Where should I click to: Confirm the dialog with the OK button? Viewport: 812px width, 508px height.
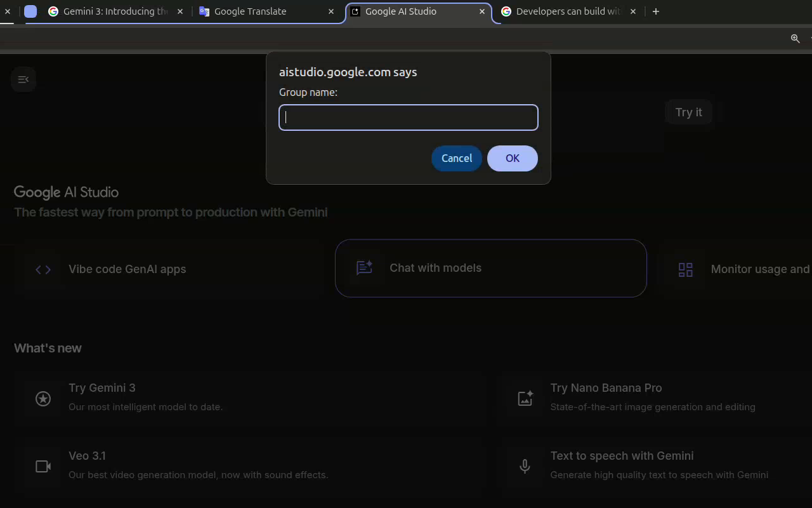512,158
